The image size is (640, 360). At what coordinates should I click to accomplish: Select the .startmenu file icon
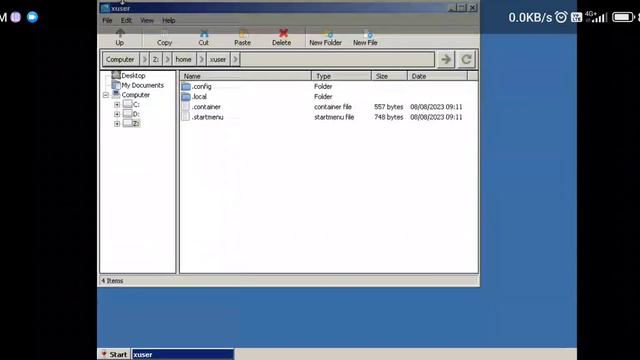[186, 117]
